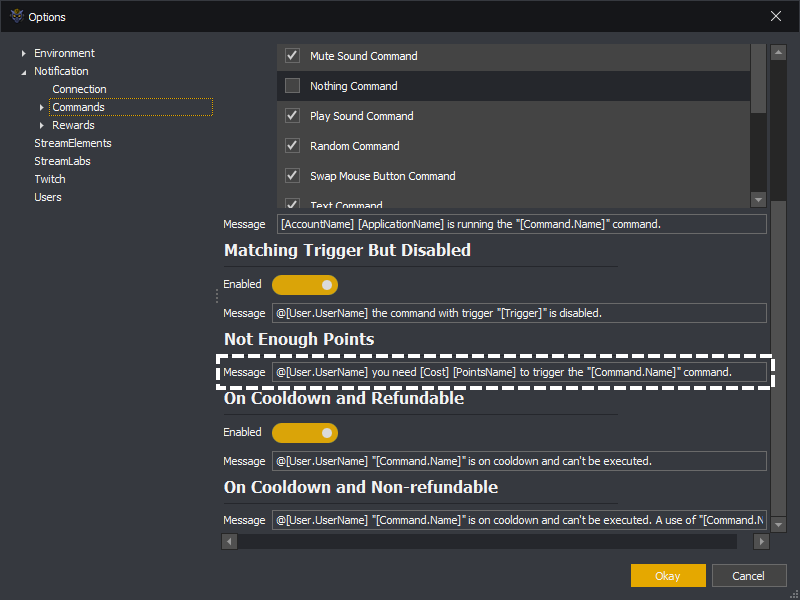
Task: Open the Rewards settings page
Action: (73, 125)
